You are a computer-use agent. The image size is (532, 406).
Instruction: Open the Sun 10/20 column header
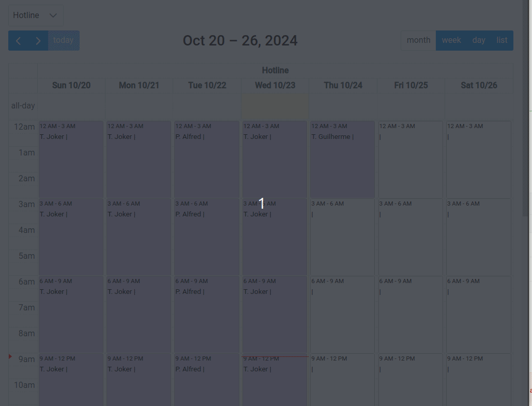70,85
